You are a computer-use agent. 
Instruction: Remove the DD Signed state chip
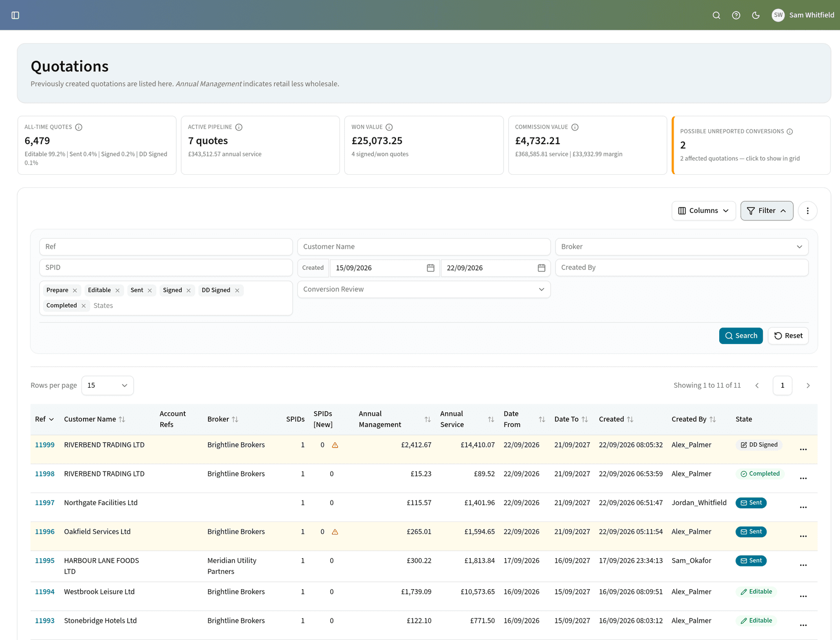point(237,291)
